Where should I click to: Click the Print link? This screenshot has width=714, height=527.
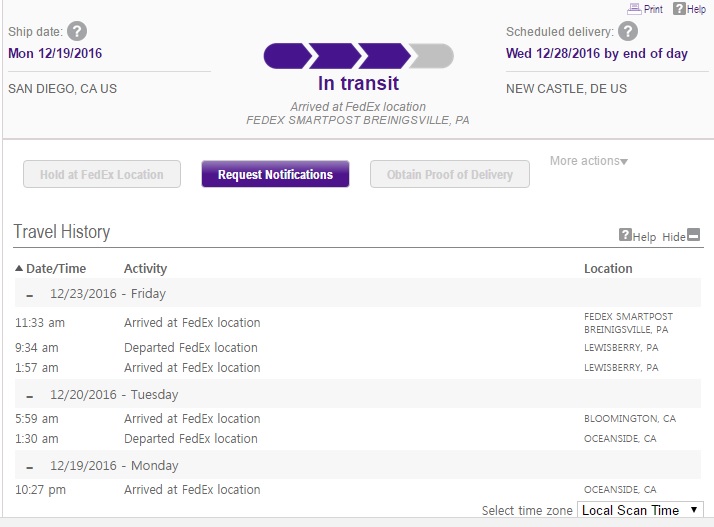(x=653, y=9)
